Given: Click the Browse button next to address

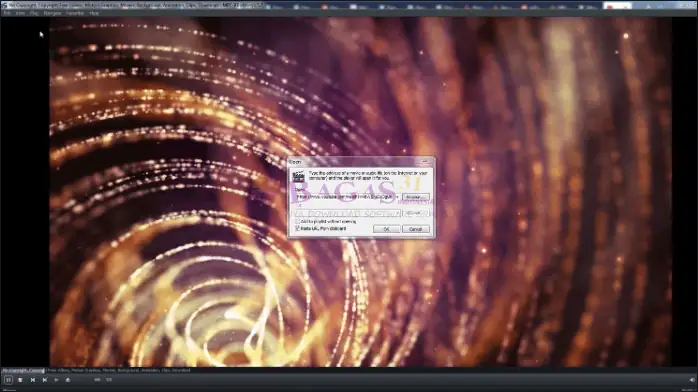Looking at the screenshot, I should coord(415,197).
